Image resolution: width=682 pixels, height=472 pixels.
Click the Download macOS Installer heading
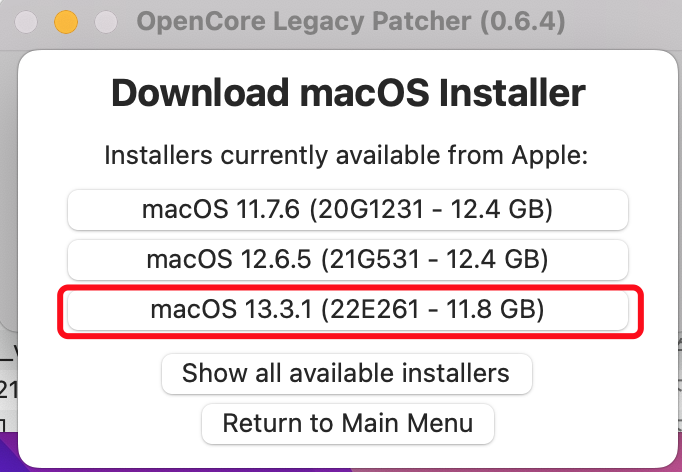coord(347,94)
